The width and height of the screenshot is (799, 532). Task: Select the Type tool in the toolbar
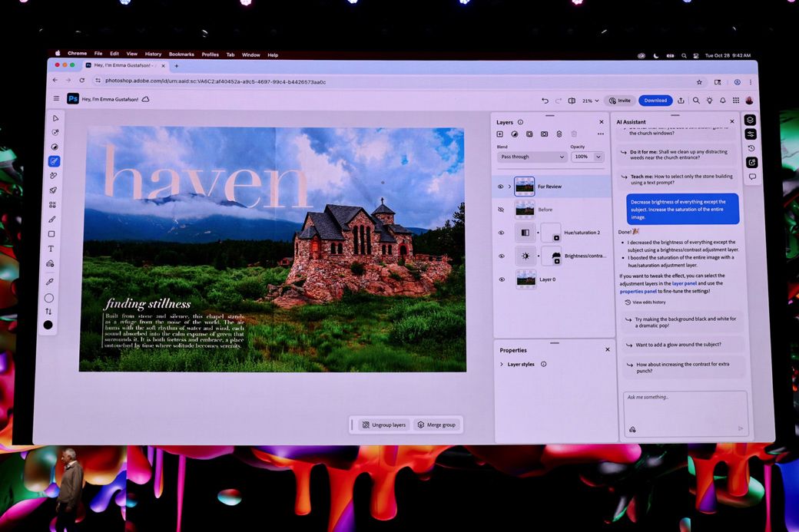51,249
